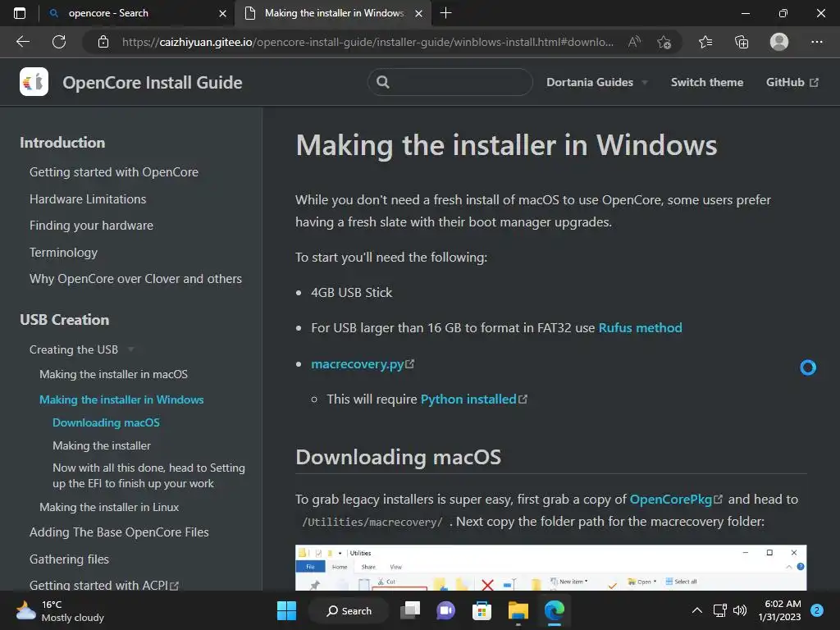
Task: Open the Windows Start menu
Action: (286, 610)
